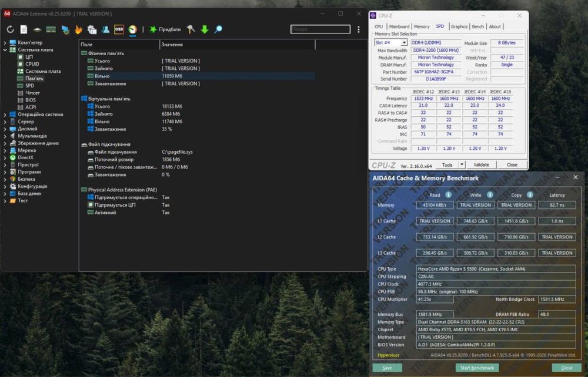Expand the DirectX tree node
The width and height of the screenshot is (588, 377).
pyautogui.click(x=5, y=157)
